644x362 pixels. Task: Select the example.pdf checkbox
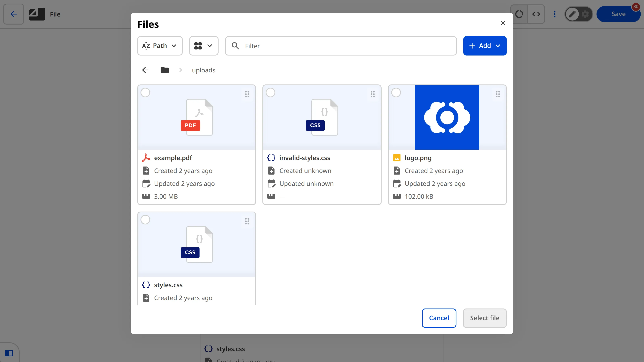point(145,93)
